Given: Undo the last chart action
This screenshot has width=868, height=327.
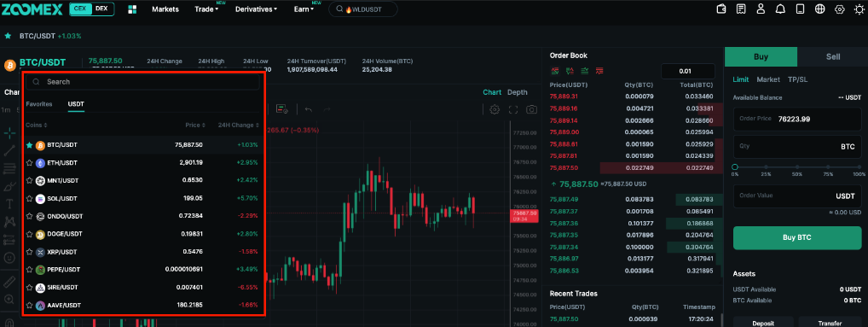Looking at the screenshot, I should pyautogui.click(x=309, y=109).
